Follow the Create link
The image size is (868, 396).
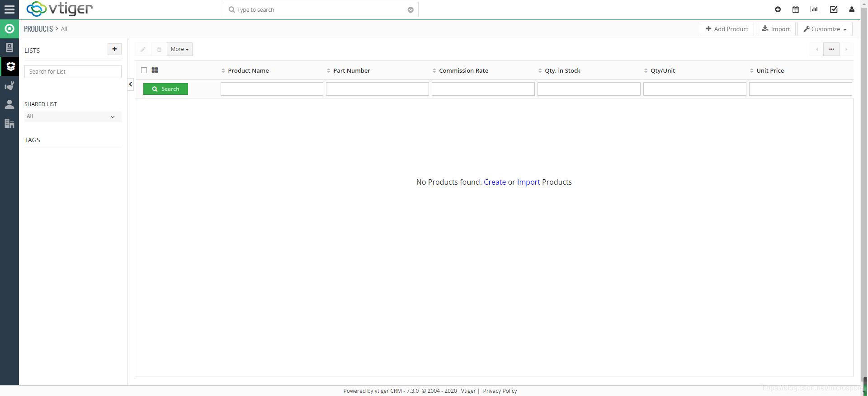click(495, 182)
